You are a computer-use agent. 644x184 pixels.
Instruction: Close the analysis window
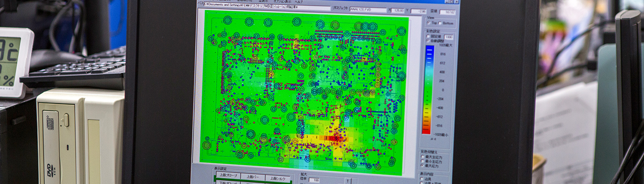tap(456, 1)
